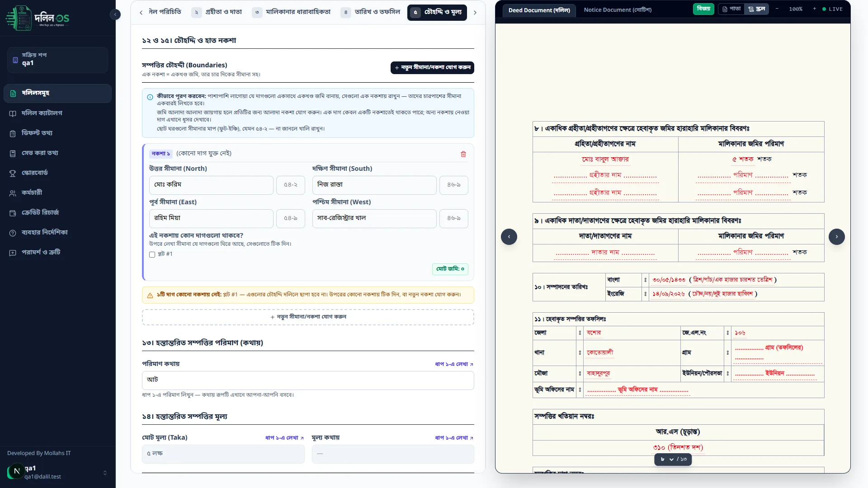Delete নকশা ১ with the red trash icon
Viewport: 868px width, 488px height.
(x=463, y=154)
